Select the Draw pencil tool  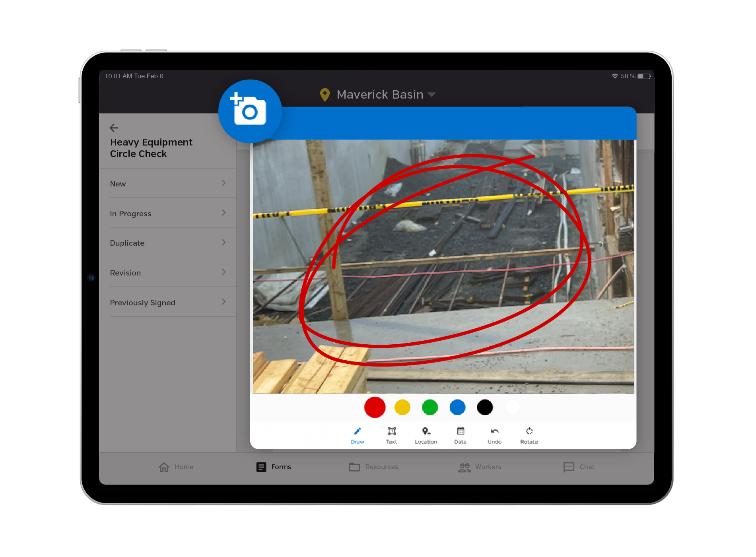[x=357, y=435]
